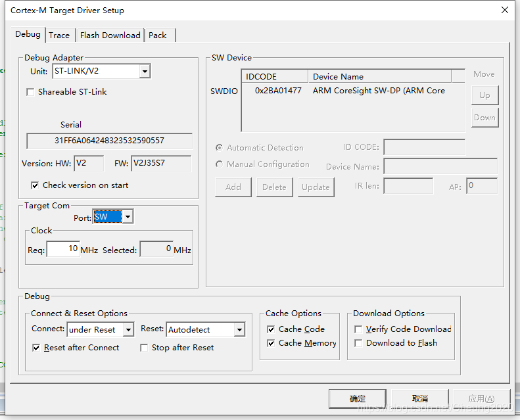The width and height of the screenshot is (520, 420).
Task: Open the Flash Download tab
Action: 110,35
